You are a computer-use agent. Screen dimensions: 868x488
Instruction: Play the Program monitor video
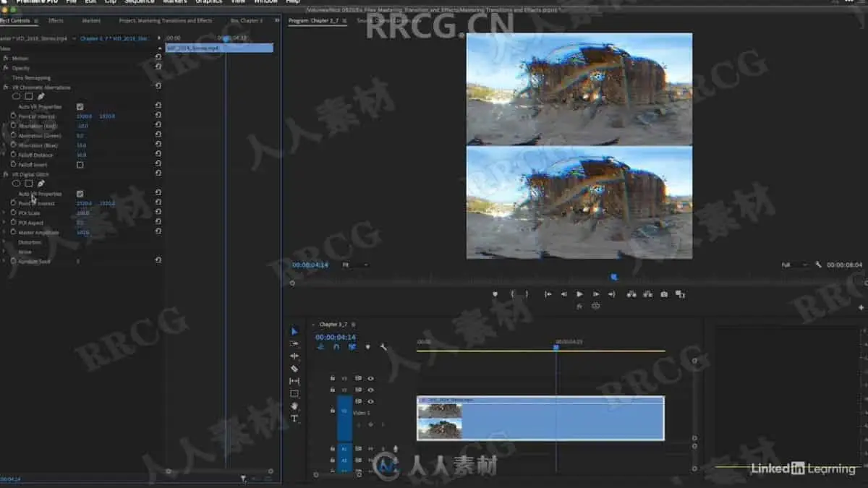(579, 294)
